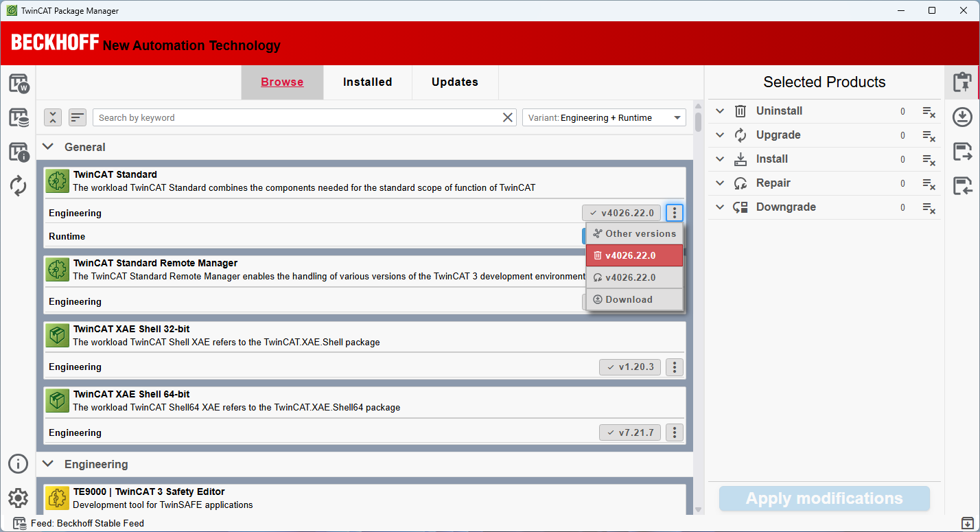Image resolution: width=980 pixels, height=532 pixels.
Task: Click 'Development tool for TwinSAFE applications' text
Action: tap(163, 505)
